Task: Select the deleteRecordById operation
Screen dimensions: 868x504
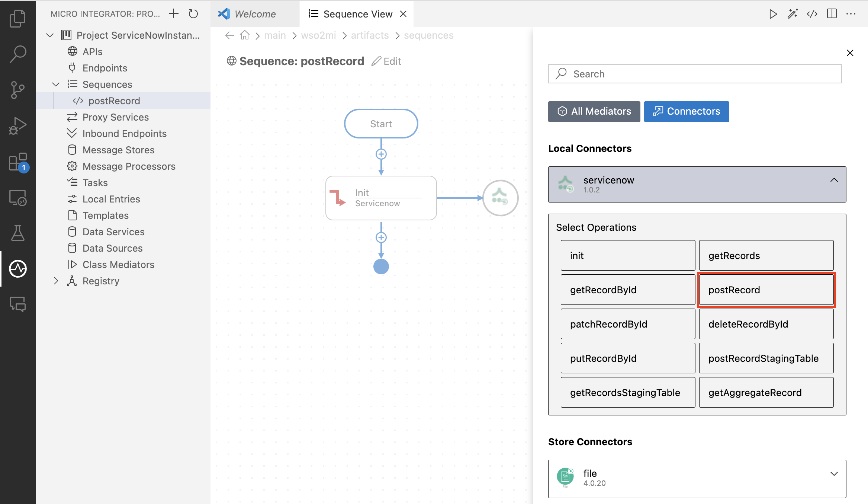Action: (766, 324)
